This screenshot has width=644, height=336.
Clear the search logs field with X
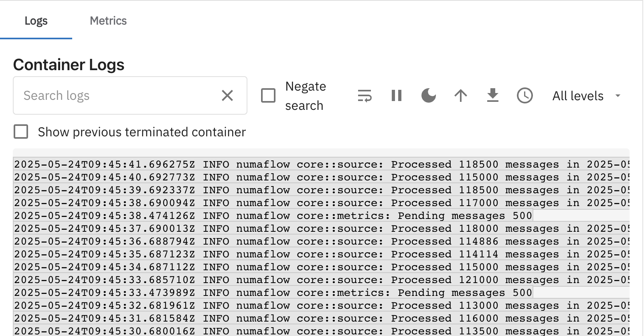pos(227,95)
